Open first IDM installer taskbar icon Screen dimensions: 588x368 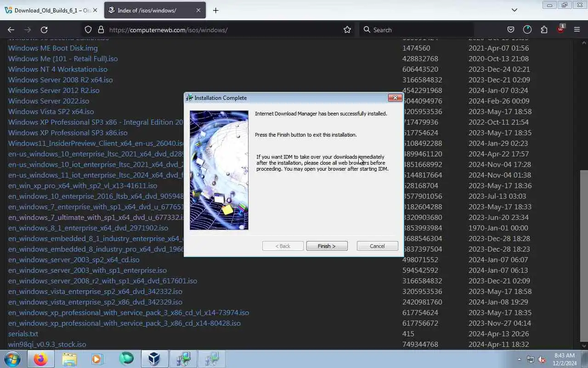(183, 359)
